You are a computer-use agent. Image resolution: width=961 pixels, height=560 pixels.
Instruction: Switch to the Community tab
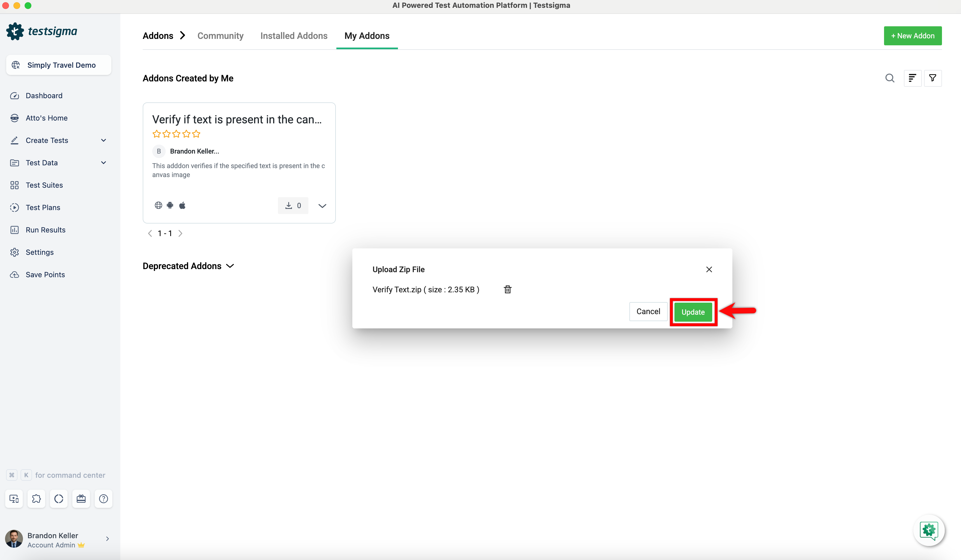(221, 36)
